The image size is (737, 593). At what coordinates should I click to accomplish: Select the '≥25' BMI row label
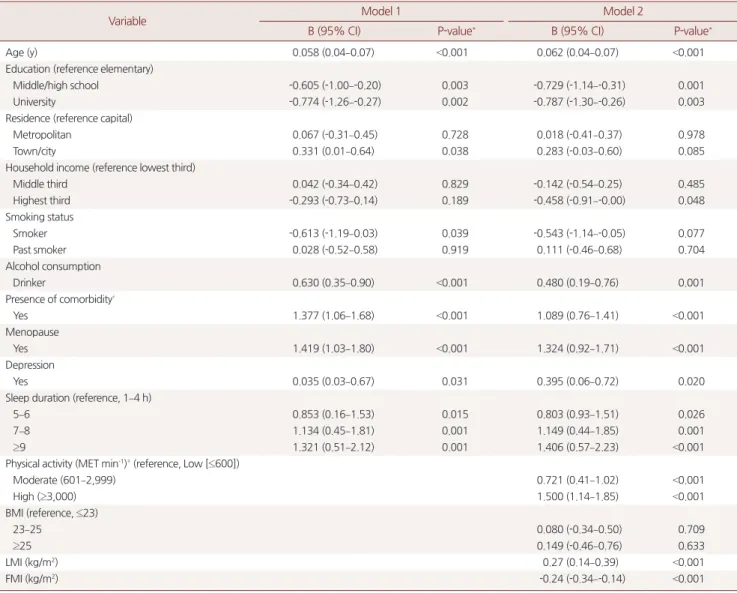[x=22, y=546]
